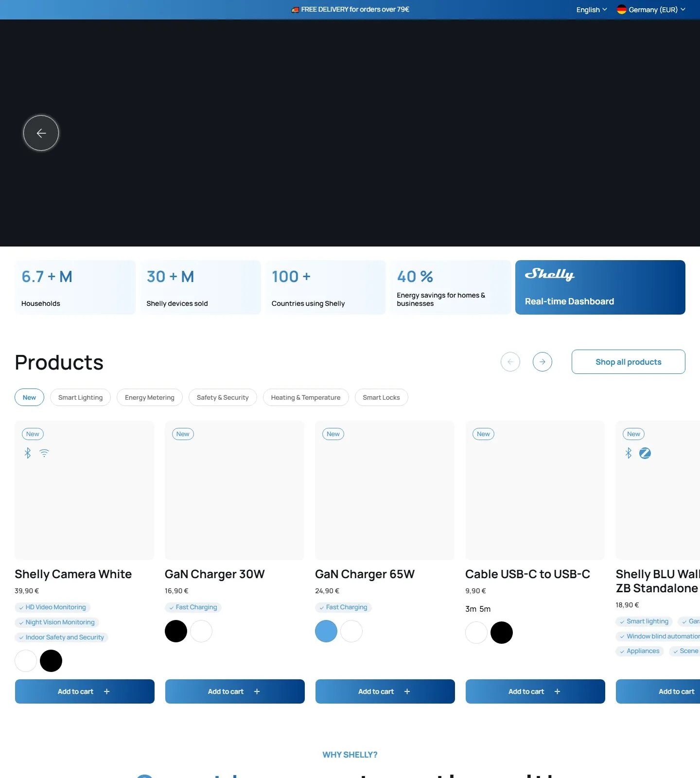
Task: Click the WHY SHELLY? heading
Action: tap(350, 755)
